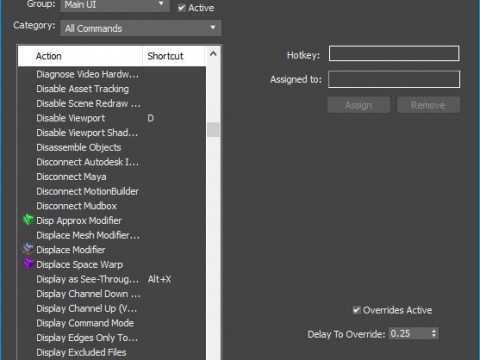Click inside the Hotkey input field
Screen dimensions: 480x360
pos(394,54)
